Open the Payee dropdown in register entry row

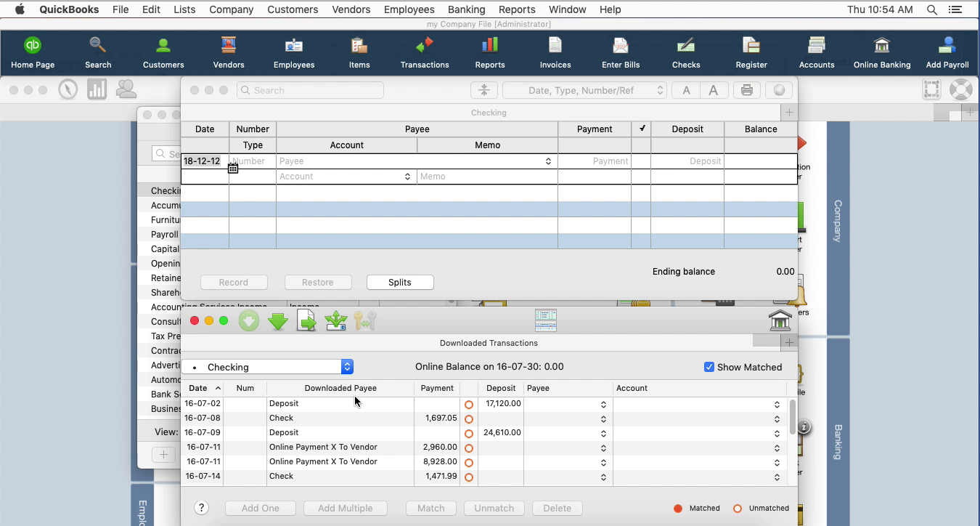(548, 161)
